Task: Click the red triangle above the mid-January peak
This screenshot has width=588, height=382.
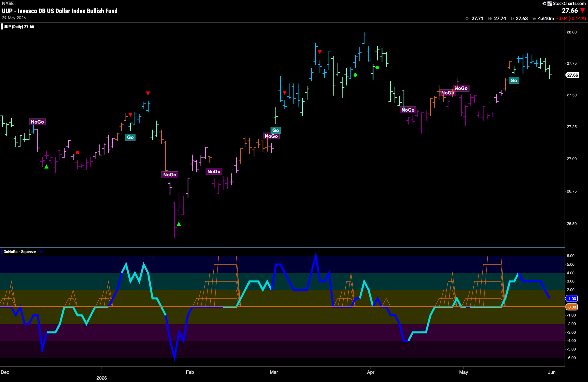Action: pos(148,93)
